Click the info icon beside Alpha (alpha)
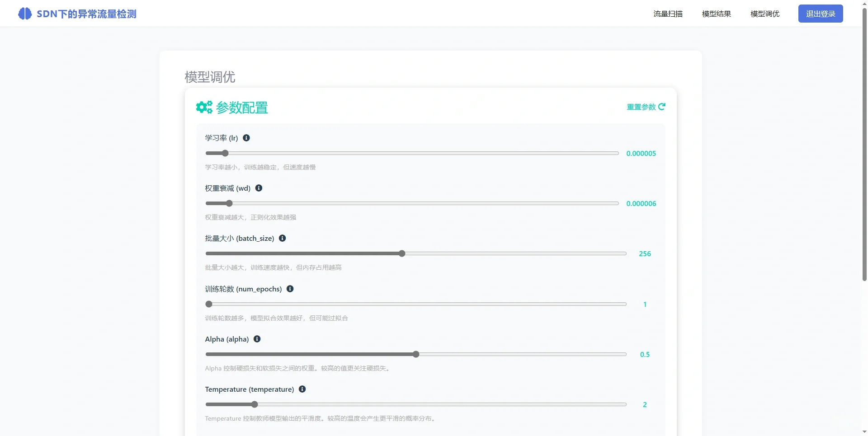 coord(257,339)
